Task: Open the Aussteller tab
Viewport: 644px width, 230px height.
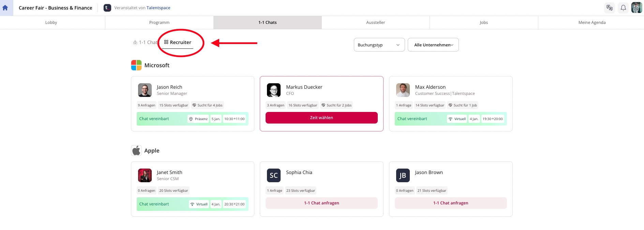Action: pos(376,23)
